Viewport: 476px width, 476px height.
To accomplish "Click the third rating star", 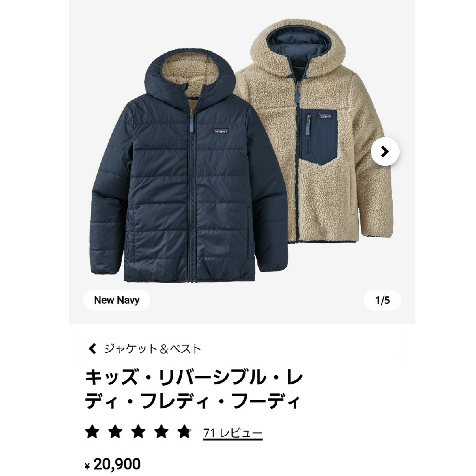I will [138, 431].
